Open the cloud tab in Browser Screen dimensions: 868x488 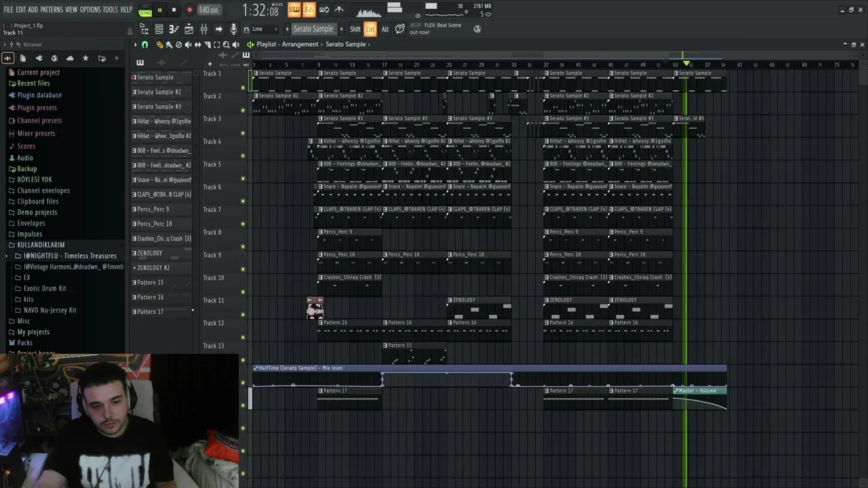pos(70,58)
